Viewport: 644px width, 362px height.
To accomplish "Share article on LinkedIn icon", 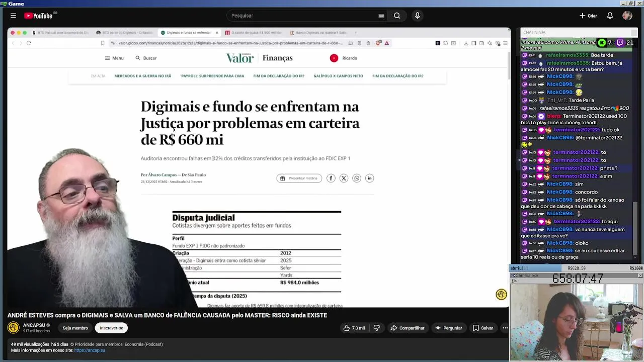I will click(370, 178).
